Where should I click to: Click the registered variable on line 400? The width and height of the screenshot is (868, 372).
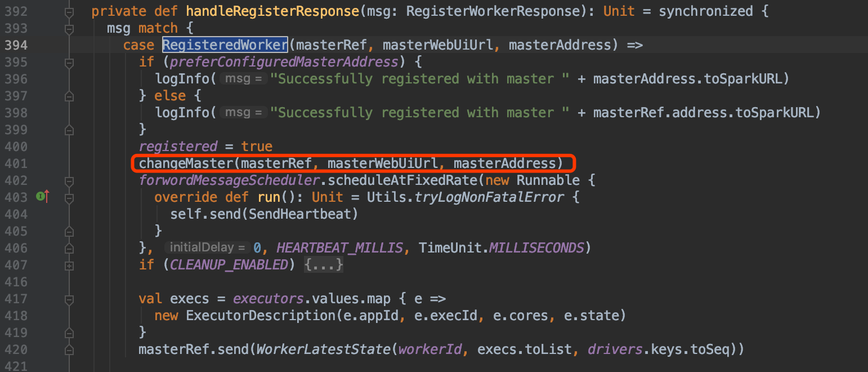tap(178, 147)
